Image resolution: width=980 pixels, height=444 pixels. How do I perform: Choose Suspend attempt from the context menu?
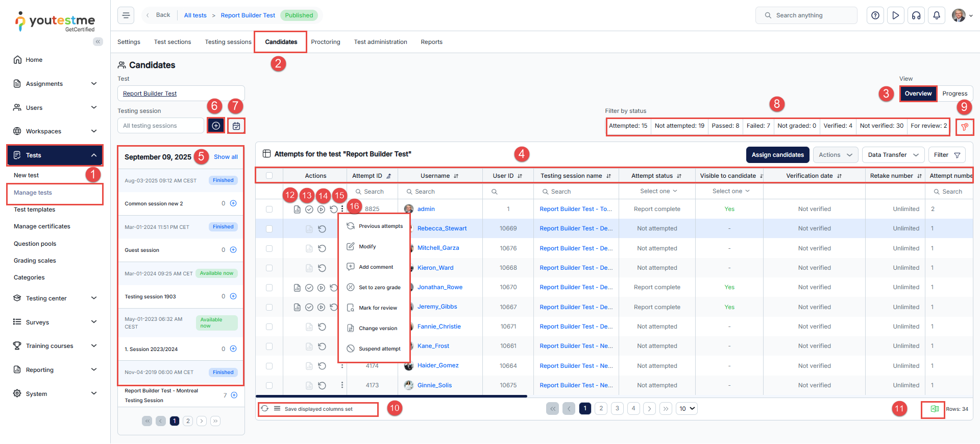click(x=379, y=349)
